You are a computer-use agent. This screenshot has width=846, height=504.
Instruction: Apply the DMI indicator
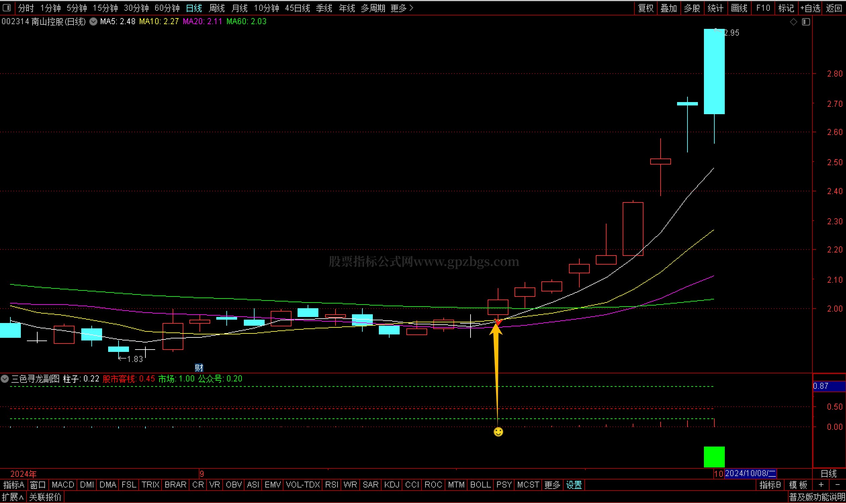87,485
